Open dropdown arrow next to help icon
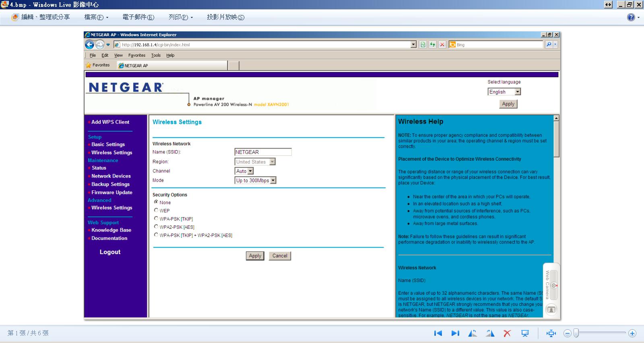644x343 pixels. click(x=638, y=17)
